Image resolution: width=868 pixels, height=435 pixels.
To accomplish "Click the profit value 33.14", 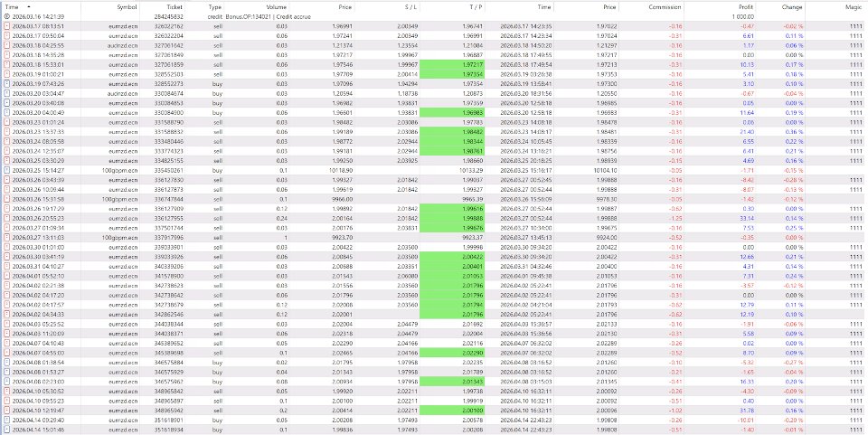I will (x=749, y=218).
